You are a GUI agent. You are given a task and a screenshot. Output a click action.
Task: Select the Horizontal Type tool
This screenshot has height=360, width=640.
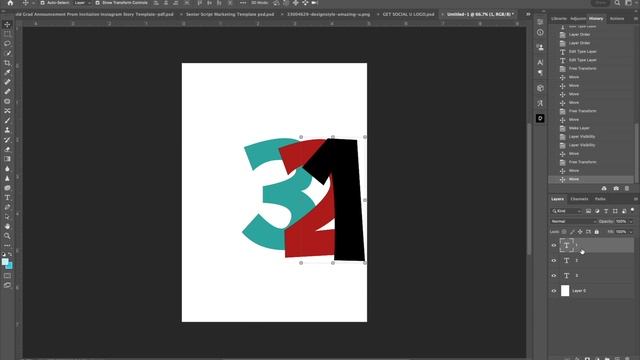pyautogui.click(x=7, y=198)
